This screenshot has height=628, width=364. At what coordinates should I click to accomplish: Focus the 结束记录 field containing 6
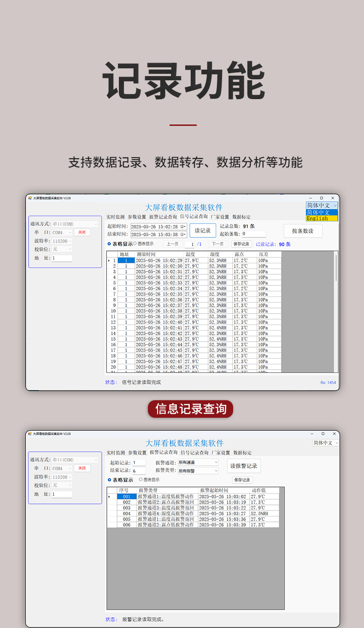click(139, 471)
